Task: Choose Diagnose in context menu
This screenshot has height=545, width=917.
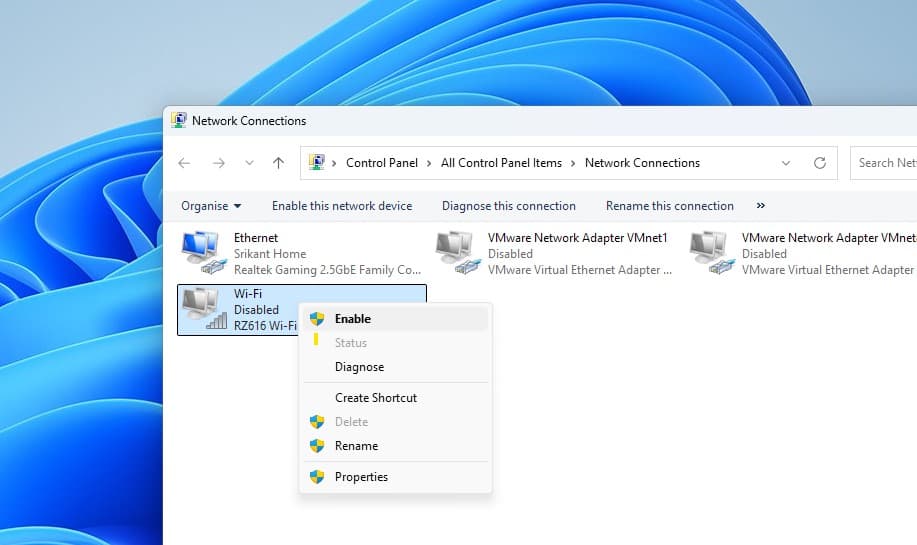Action: [396, 367]
